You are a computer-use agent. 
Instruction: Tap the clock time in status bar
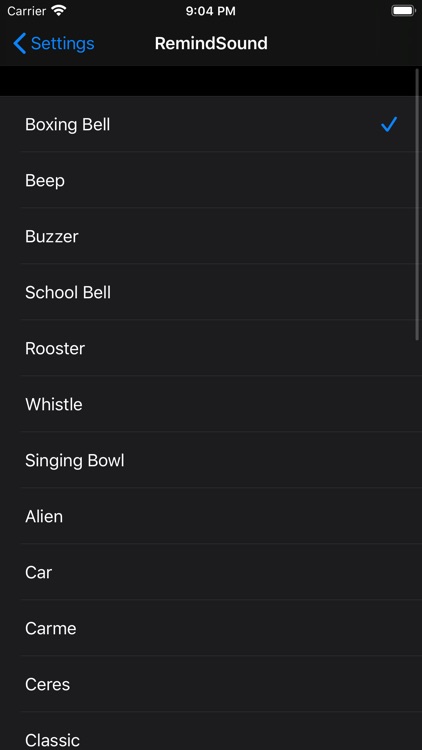211,11
